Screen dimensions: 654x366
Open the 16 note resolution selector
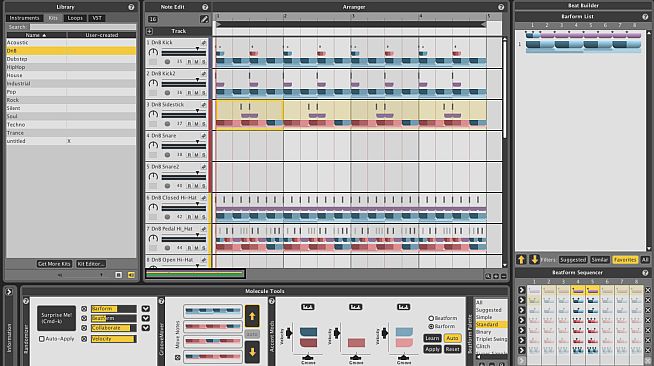pyautogui.click(x=153, y=19)
